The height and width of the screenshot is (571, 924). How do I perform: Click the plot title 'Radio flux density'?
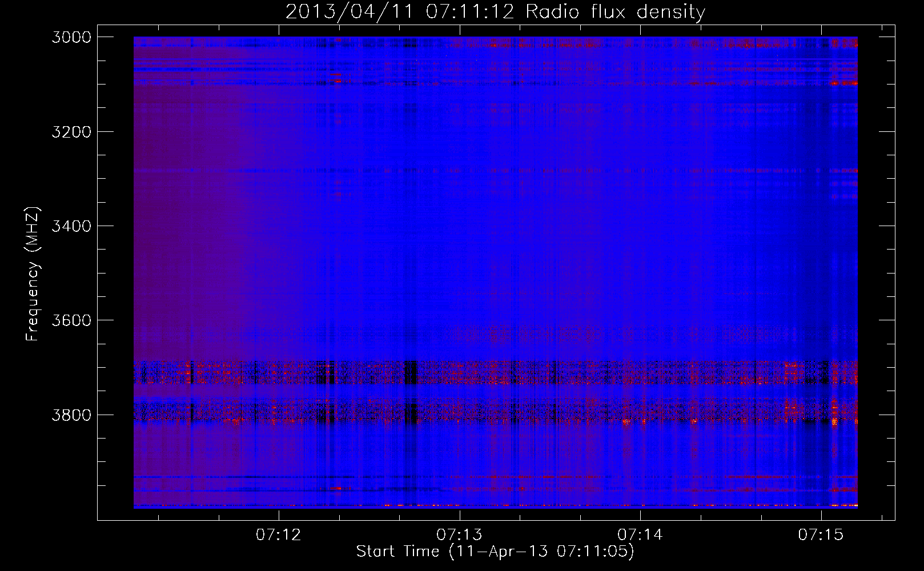(616, 12)
